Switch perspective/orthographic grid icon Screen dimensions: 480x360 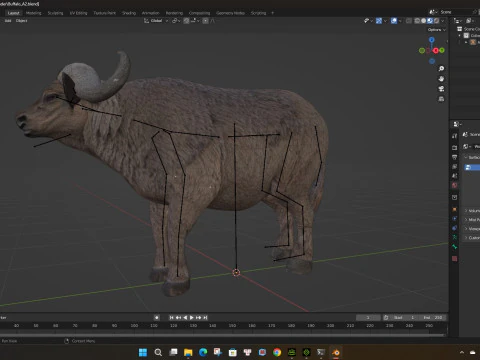pos(441,99)
